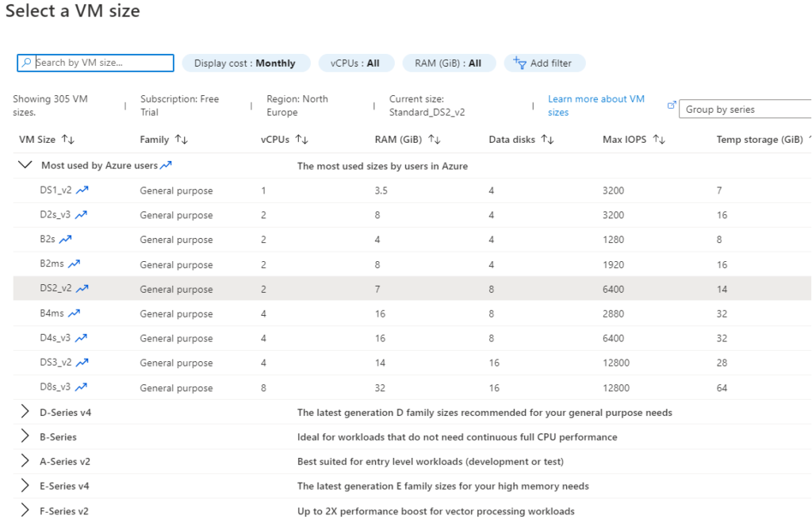
Task: Click 'The most used sizes by users in Azure'
Action: 383,166
